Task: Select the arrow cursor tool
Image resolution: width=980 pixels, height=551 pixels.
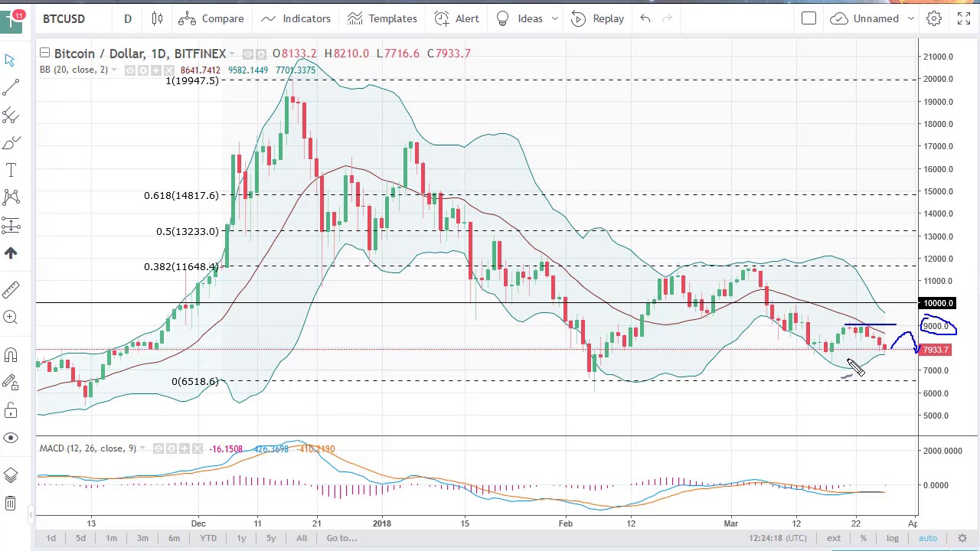Action: (x=10, y=60)
